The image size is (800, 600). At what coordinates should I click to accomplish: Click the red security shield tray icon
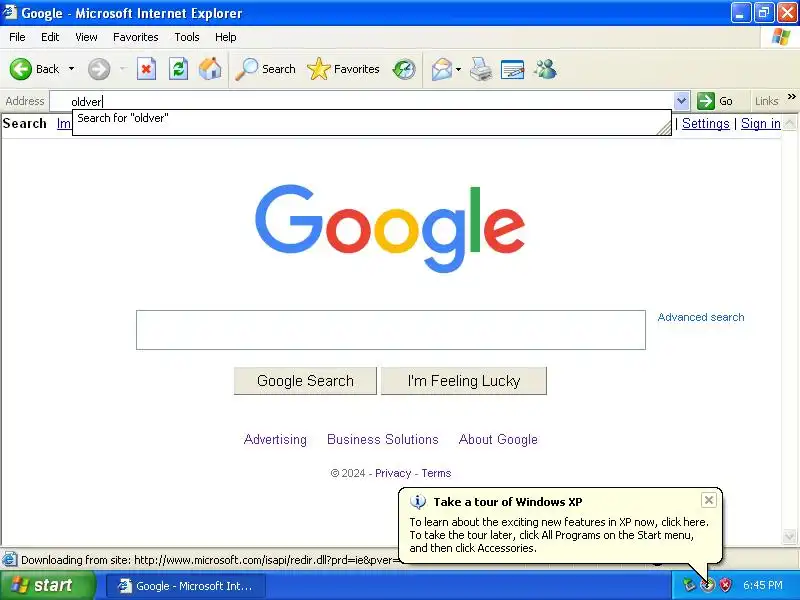click(x=725, y=585)
